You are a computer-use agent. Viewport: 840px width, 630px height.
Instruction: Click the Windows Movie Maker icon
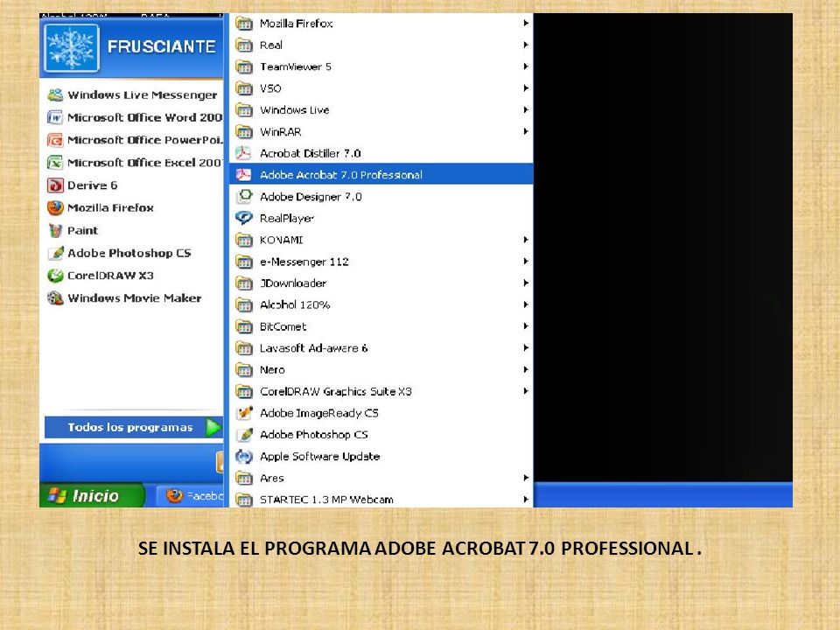pos(55,297)
